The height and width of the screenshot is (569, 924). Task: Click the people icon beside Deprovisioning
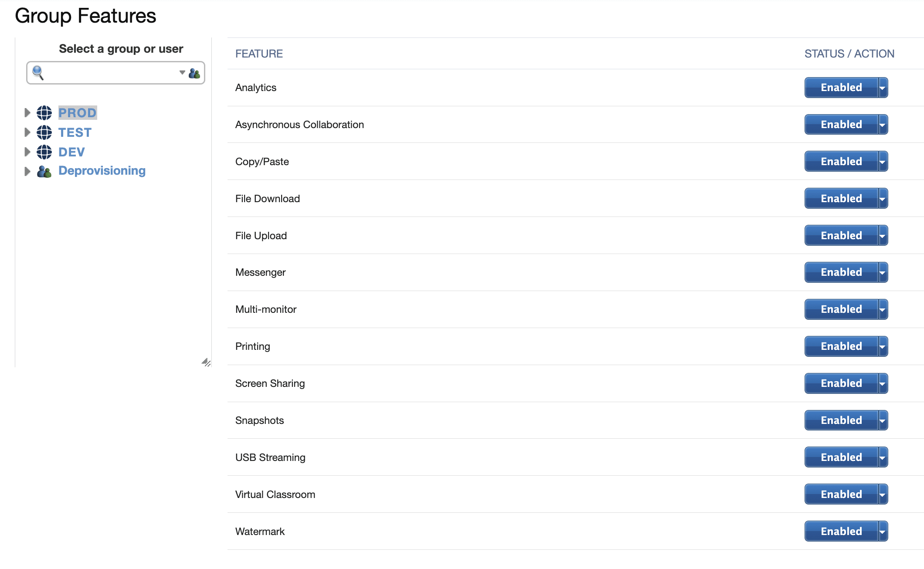pos(44,172)
